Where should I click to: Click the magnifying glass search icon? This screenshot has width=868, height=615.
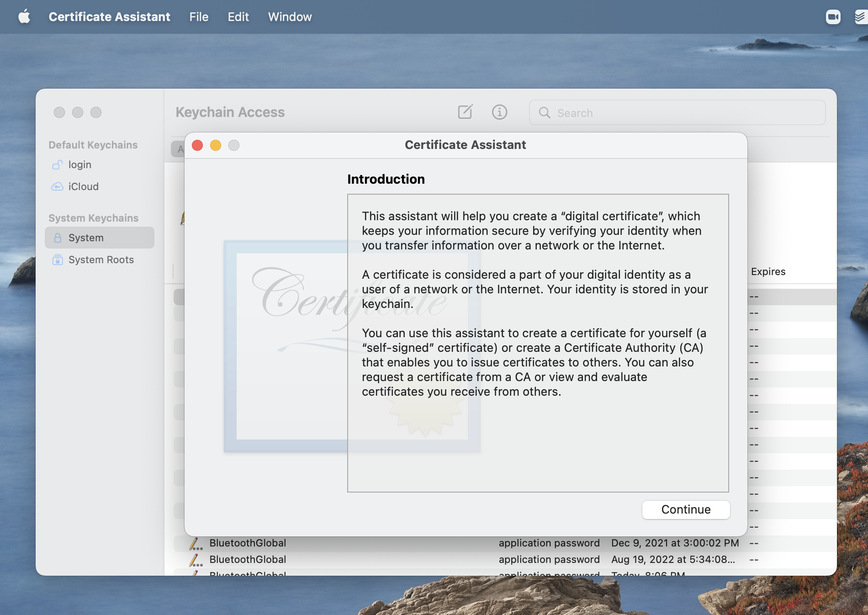tap(544, 112)
